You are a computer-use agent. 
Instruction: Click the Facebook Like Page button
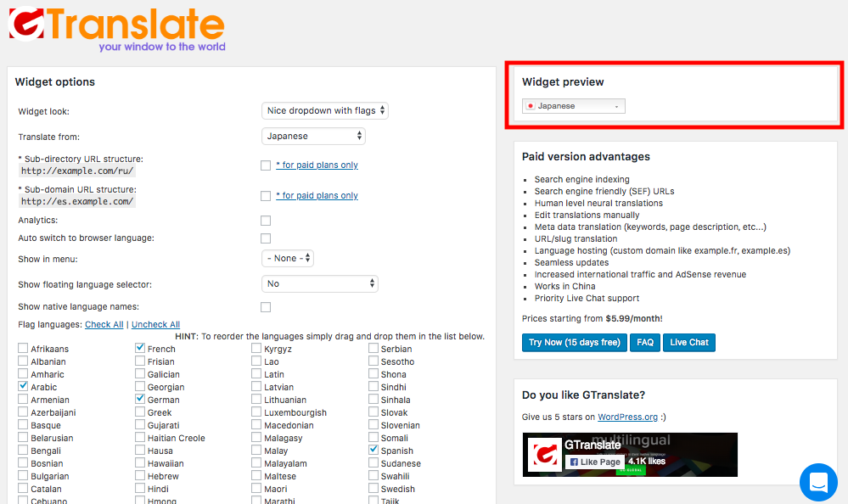pyautogui.click(x=595, y=462)
